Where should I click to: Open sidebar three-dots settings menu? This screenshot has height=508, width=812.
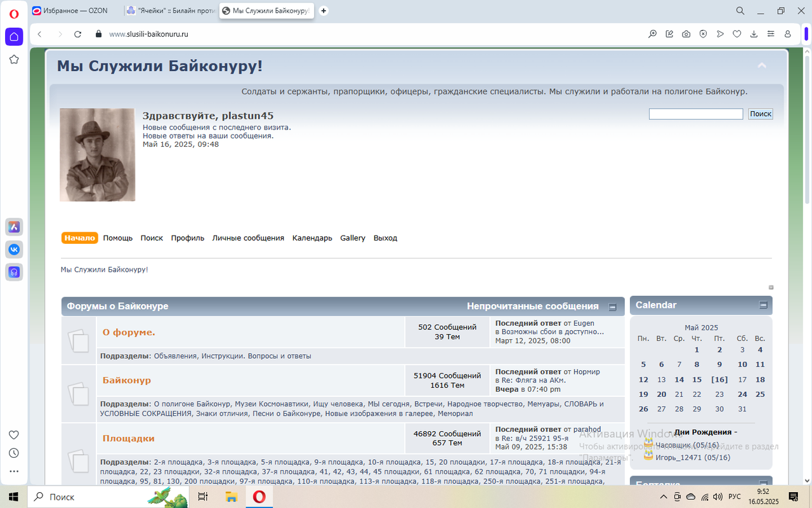(x=14, y=472)
